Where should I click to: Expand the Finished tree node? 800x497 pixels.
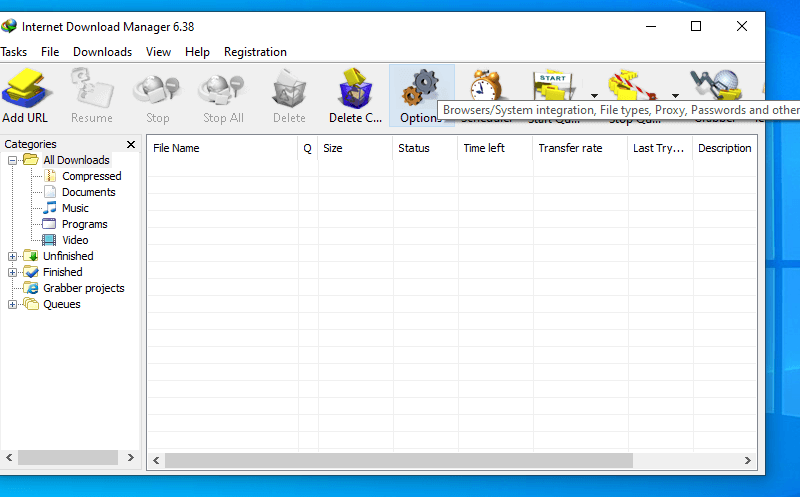point(12,272)
